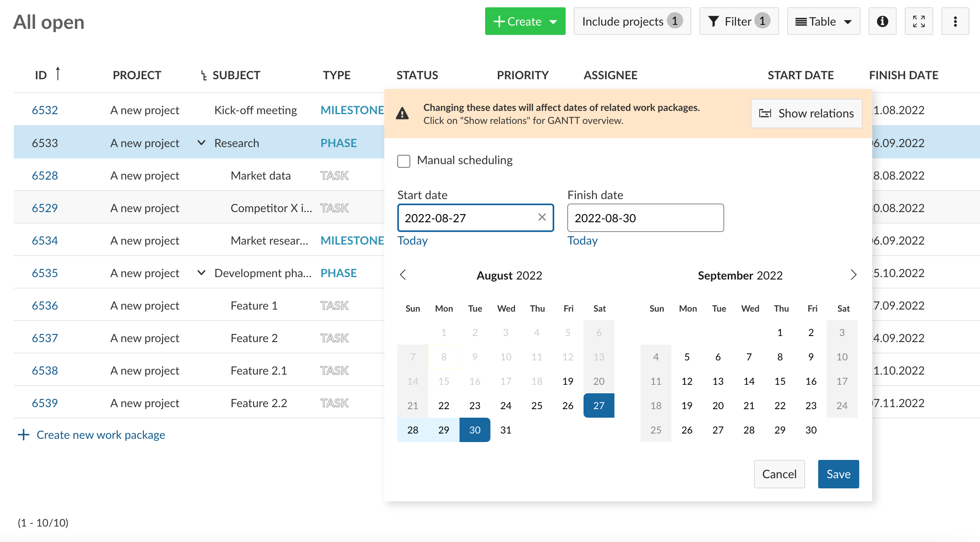Click the Save button
980x542 pixels.
[x=838, y=474]
